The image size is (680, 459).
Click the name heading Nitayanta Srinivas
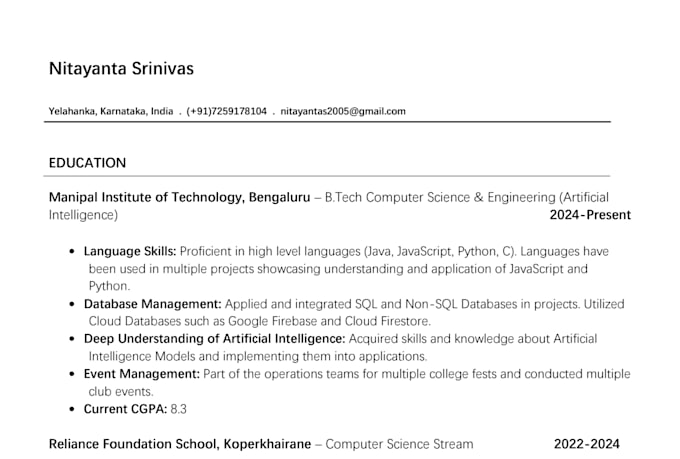pos(121,69)
